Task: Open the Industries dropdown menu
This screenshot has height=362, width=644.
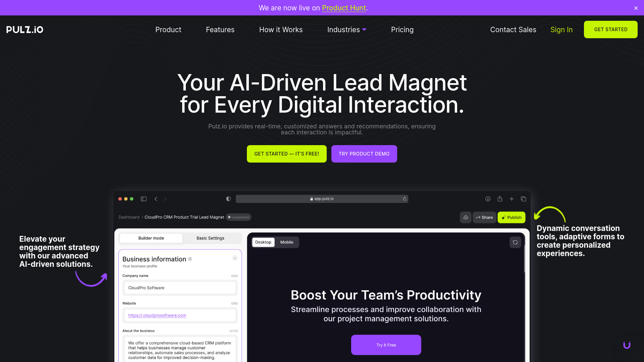Action: [347, 29]
